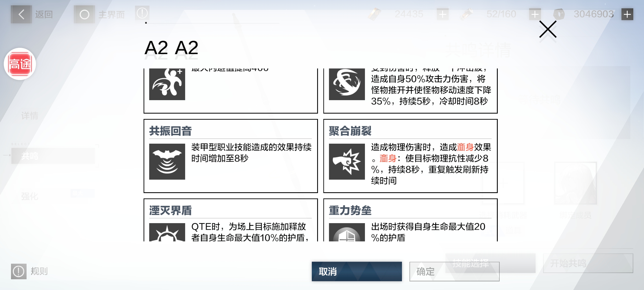Select the 湮灭界盾 skill icon
644x290 pixels.
167,232
